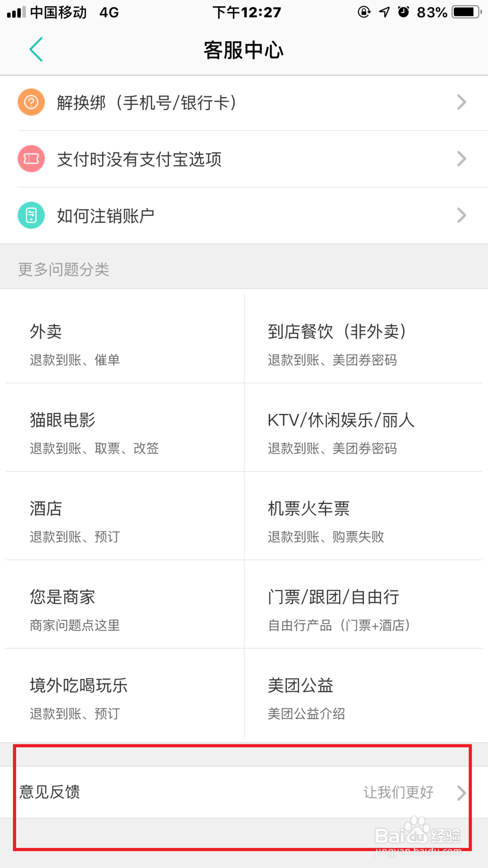Viewport: 488px width, 868px height.
Task: Tap the cellular signal bars icon
Action: coord(16,12)
